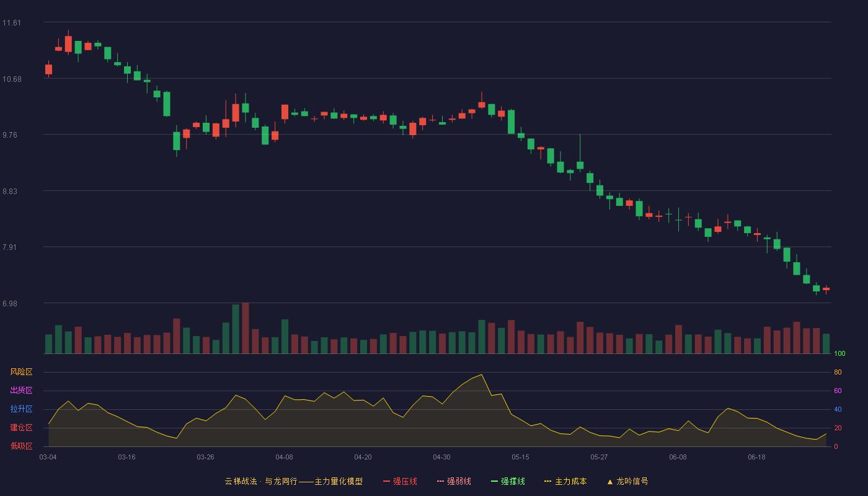Click the green line icon beside 强撑线
Image resolution: width=868 pixels, height=496 pixels.
[x=494, y=481]
